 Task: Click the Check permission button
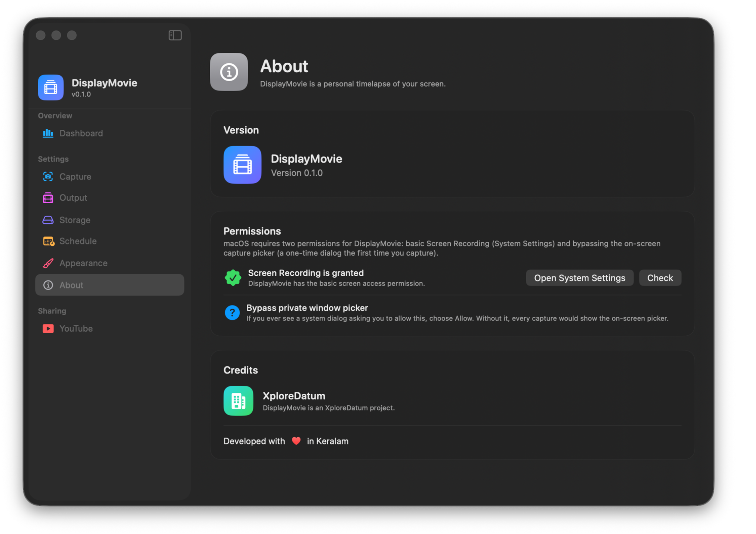pyautogui.click(x=660, y=278)
